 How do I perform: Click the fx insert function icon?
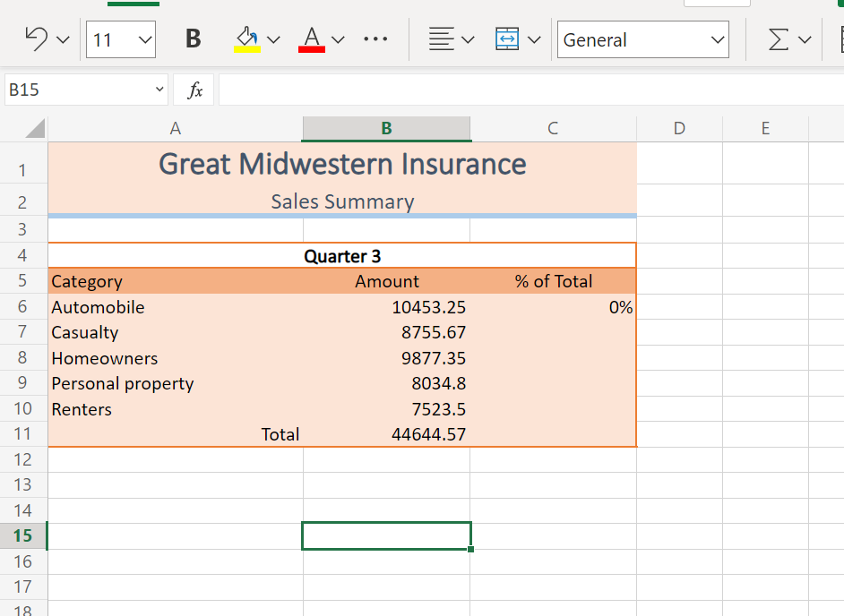tap(194, 90)
